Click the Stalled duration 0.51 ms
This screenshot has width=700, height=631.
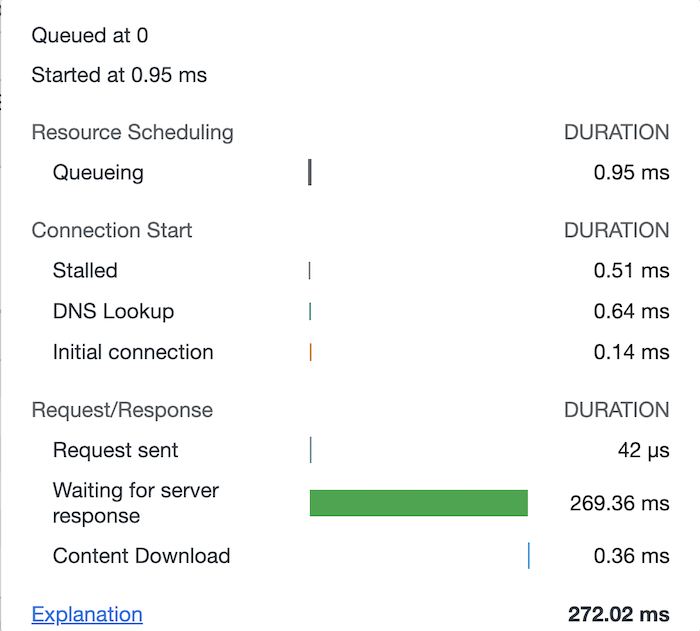[x=631, y=270]
